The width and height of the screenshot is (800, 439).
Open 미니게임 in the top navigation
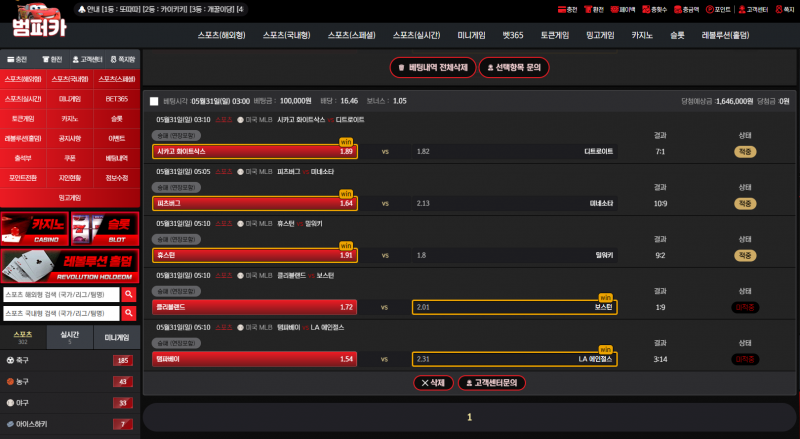[471, 35]
